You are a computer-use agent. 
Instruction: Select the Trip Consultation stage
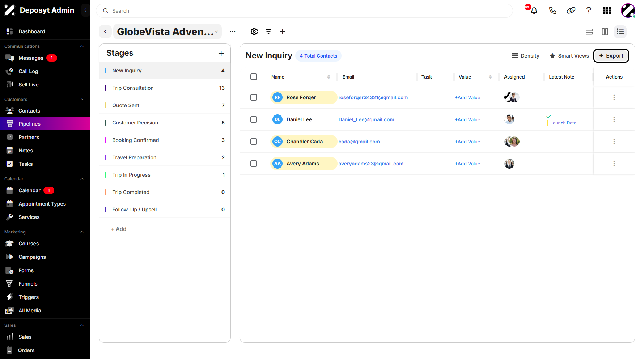tap(165, 88)
